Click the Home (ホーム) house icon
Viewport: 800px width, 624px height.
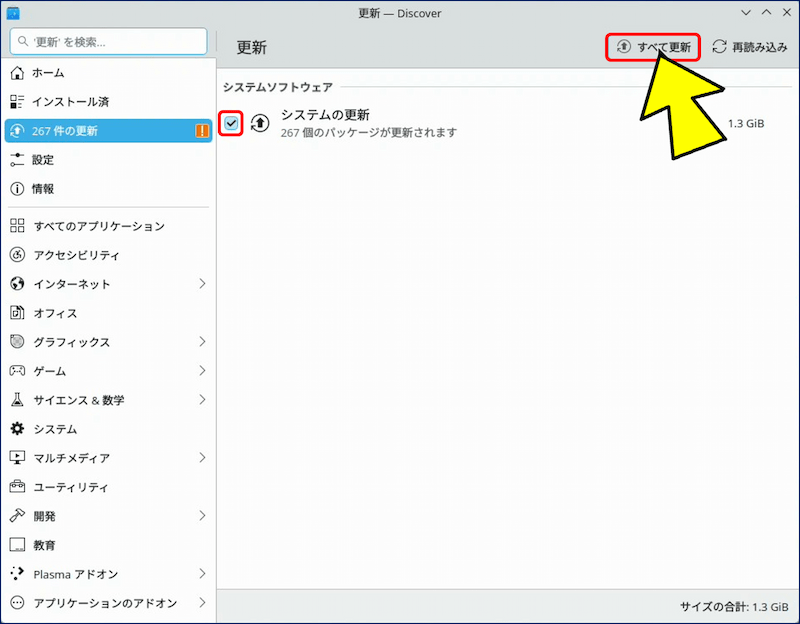(x=17, y=73)
